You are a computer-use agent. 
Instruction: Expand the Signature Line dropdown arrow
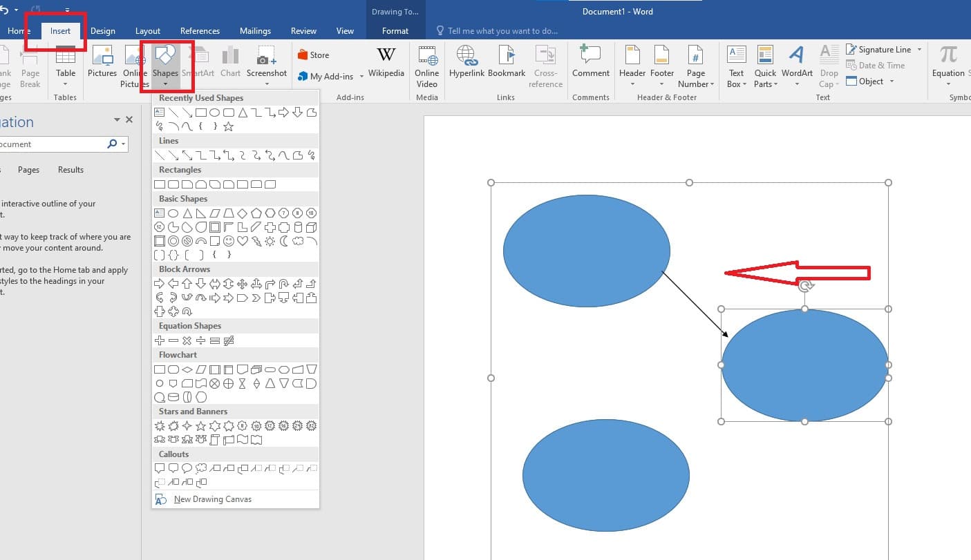pyautogui.click(x=919, y=50)
